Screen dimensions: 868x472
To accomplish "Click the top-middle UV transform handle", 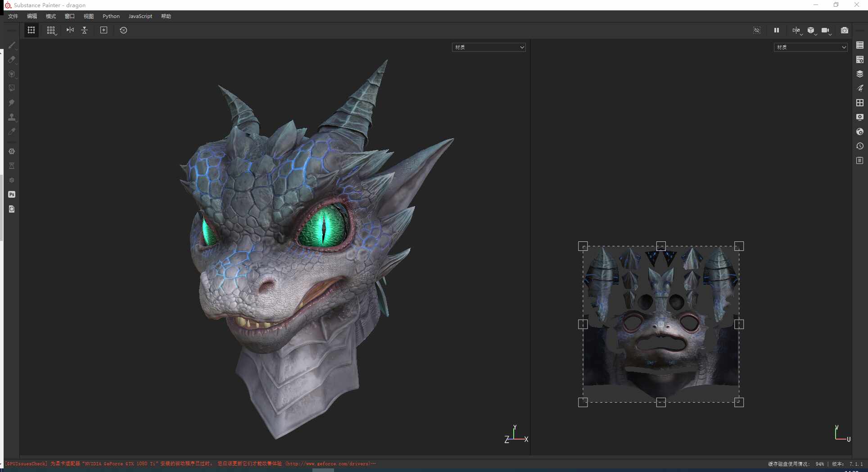I will (x=661, y=246).
